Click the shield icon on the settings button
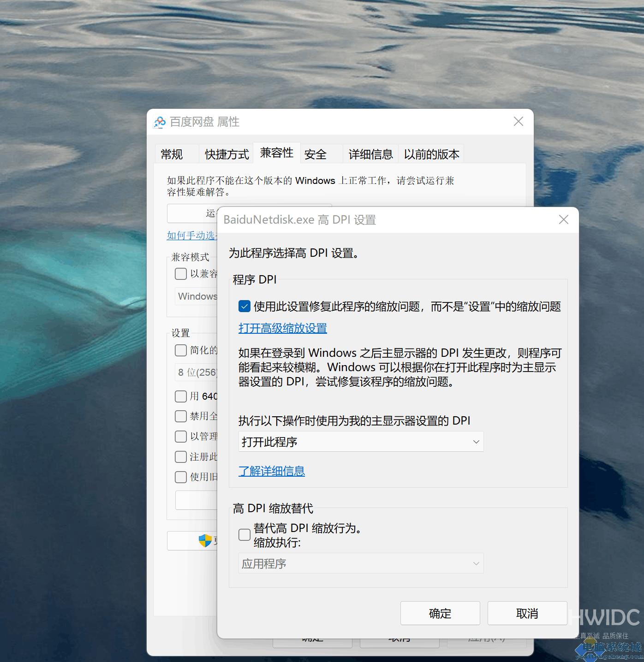Viewport: 644px width, 662px height. [205, 540]
